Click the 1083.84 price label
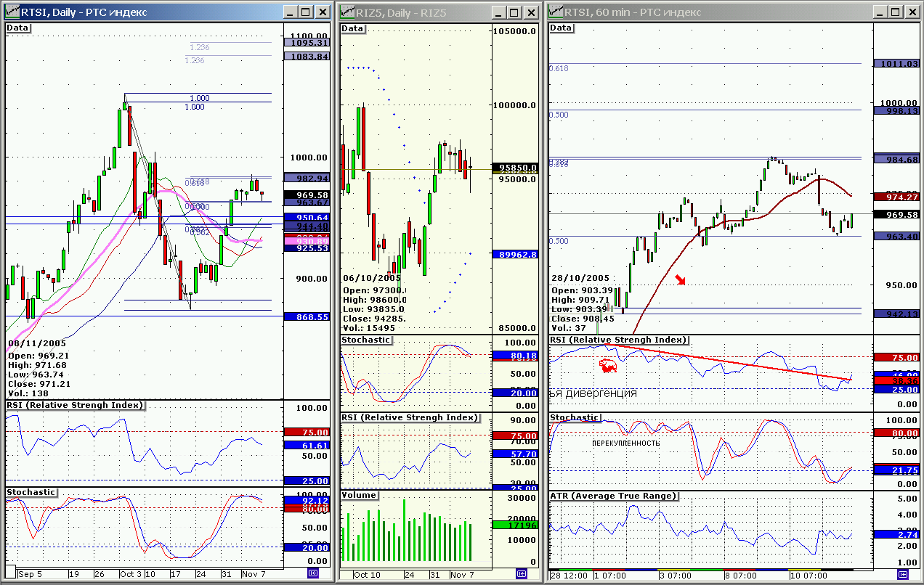The image size is (924, 585). tap(307, 57)
